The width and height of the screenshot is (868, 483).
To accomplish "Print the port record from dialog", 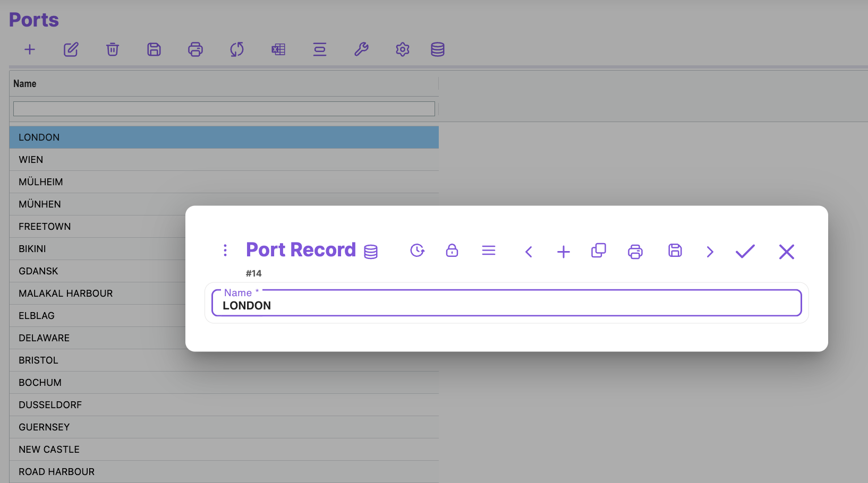I will [635, 252].
